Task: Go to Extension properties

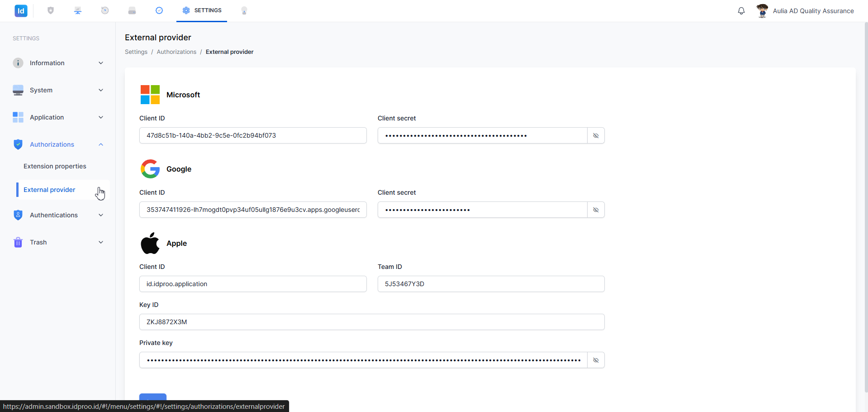Action: (55, 166)
